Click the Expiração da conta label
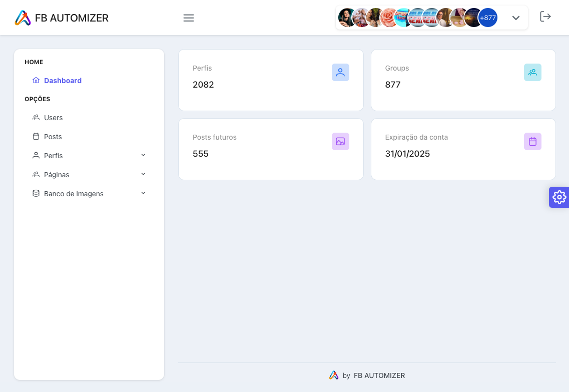 (x=416, y=137)
